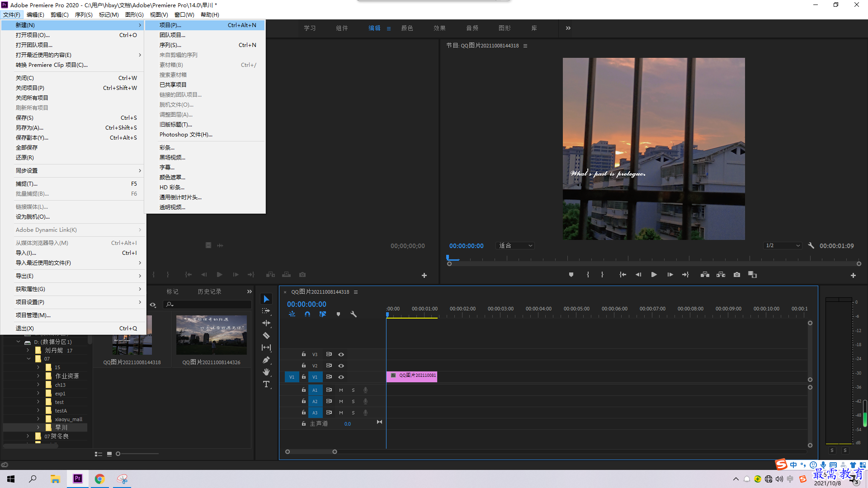Switch to 颜色 workspace tab
This screenshot has height=488, width=868.
point(407,28)
